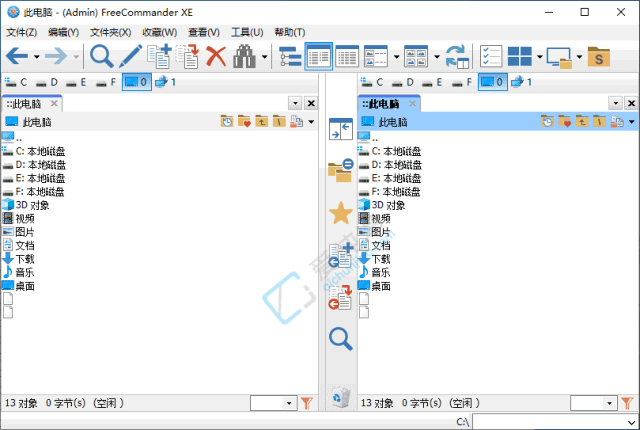Click the middle bar move icon with red arrow
This screenshot has height=430, width=640.
[x=340, y=297]
